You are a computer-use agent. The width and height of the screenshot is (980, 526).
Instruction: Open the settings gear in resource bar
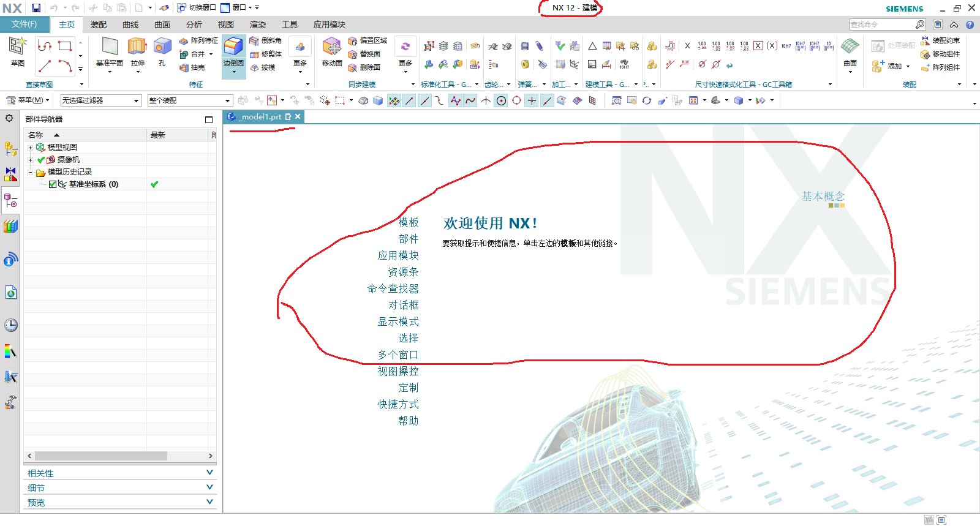(9, 118)
